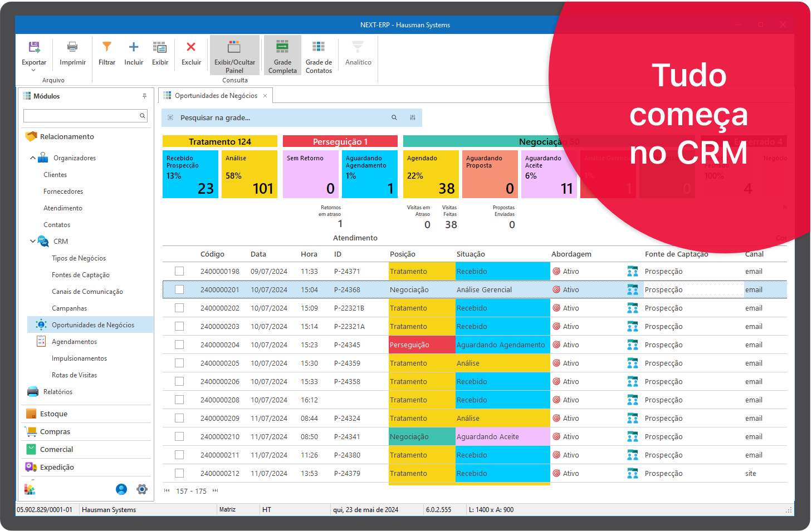This screenshot has width=812, height=531.
Task: Switch to Grade de Contatos view
Action: [319, 55]
